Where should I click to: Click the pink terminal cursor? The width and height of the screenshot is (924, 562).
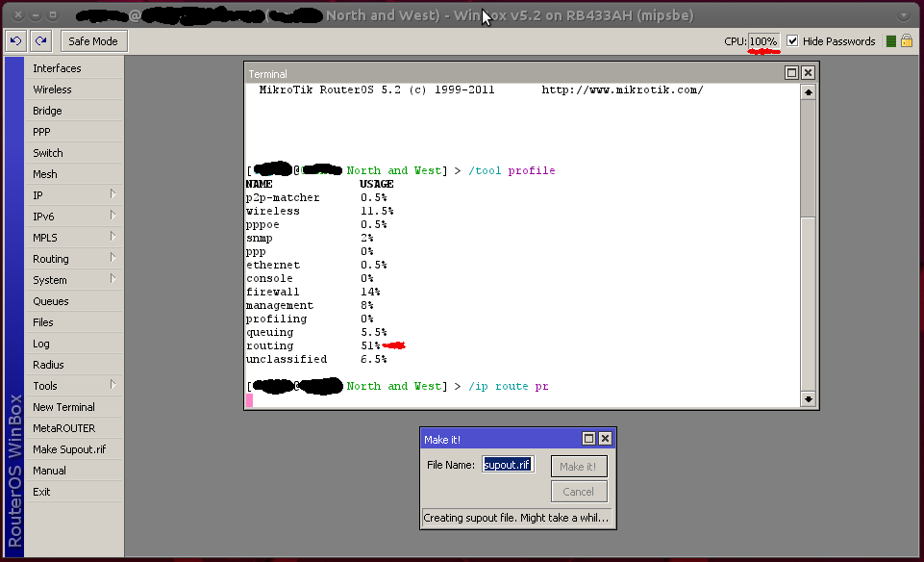pos(249,399)
